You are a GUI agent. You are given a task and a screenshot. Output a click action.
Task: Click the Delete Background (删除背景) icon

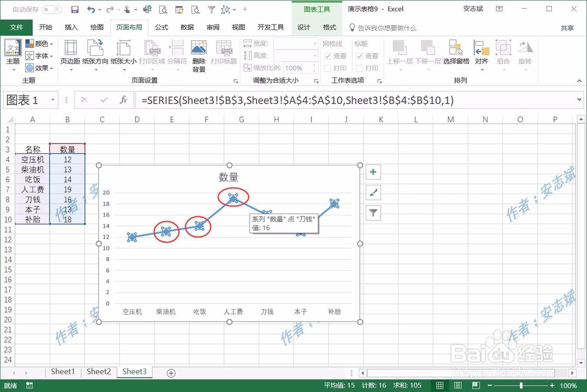[x=199, y=48]
